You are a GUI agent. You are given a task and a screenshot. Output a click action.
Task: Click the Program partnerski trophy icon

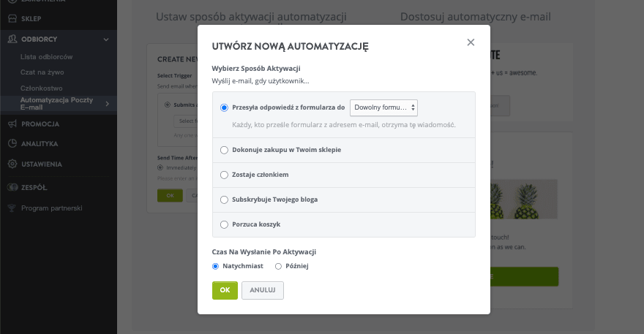(12, 208)
